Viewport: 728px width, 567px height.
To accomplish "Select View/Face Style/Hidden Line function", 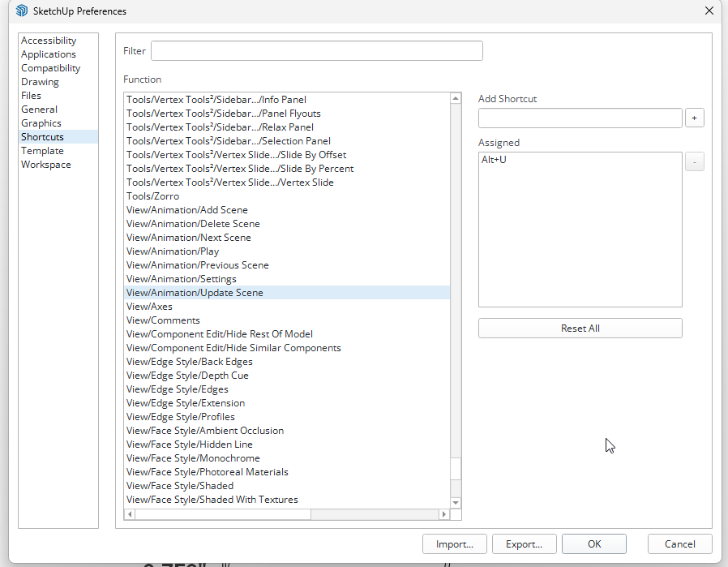I will click(x=288, y=445).
